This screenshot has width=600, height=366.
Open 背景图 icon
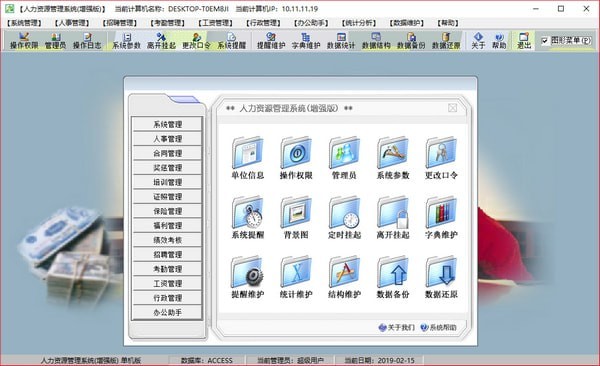296,217
